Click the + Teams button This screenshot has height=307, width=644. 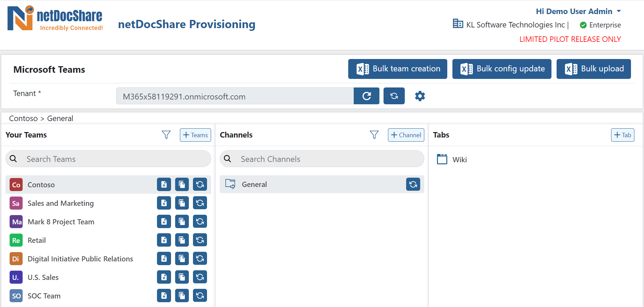click(x=195, y=135)
